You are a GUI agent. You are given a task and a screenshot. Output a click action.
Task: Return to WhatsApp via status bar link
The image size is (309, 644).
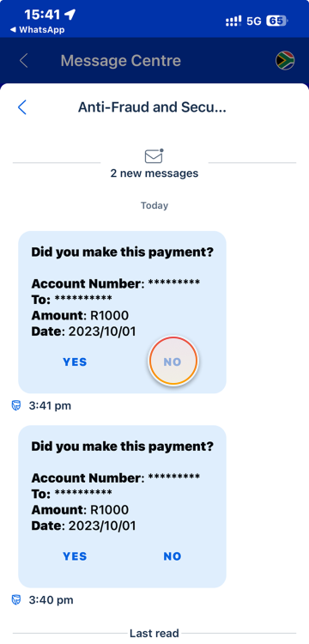37,29
